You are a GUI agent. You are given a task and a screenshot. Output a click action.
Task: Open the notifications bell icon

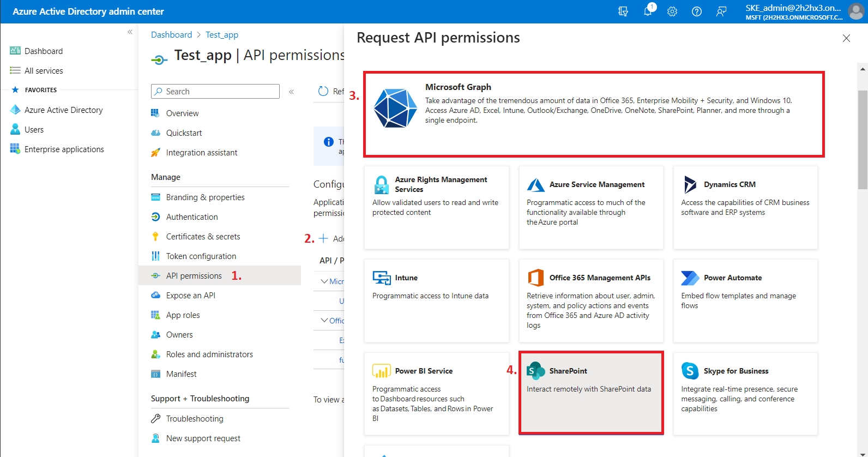[648, 11]
